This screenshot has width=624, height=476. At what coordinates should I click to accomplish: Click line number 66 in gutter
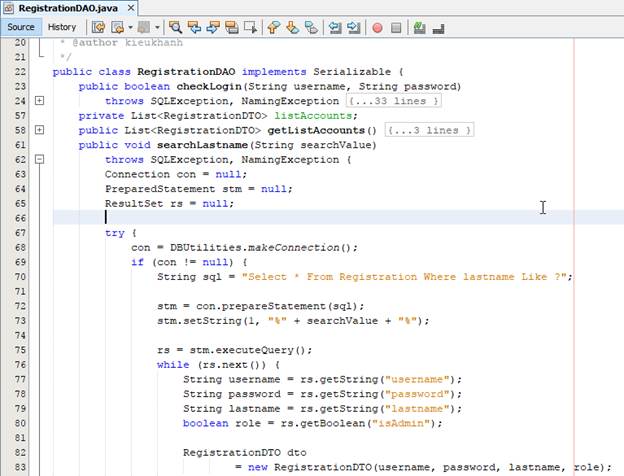[x=20, y=218]
